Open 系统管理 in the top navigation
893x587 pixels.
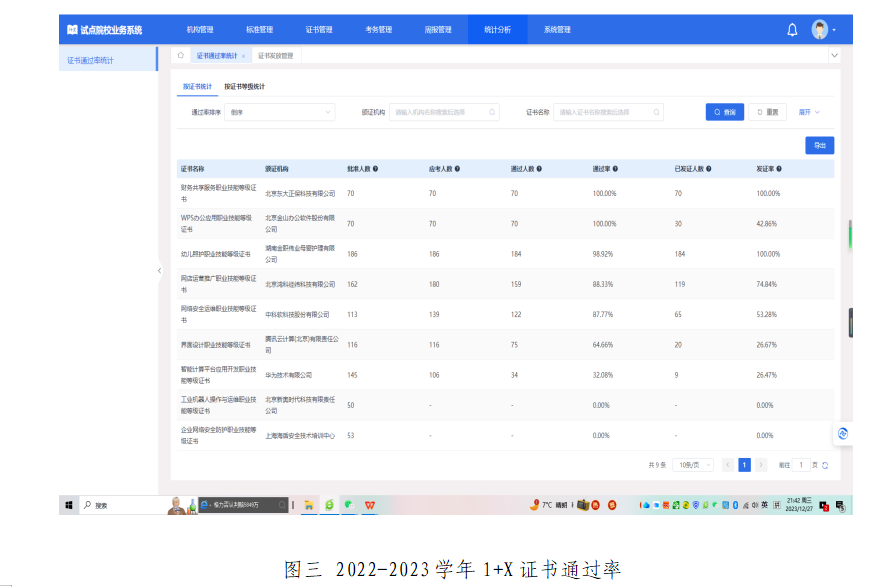(557, 30)
